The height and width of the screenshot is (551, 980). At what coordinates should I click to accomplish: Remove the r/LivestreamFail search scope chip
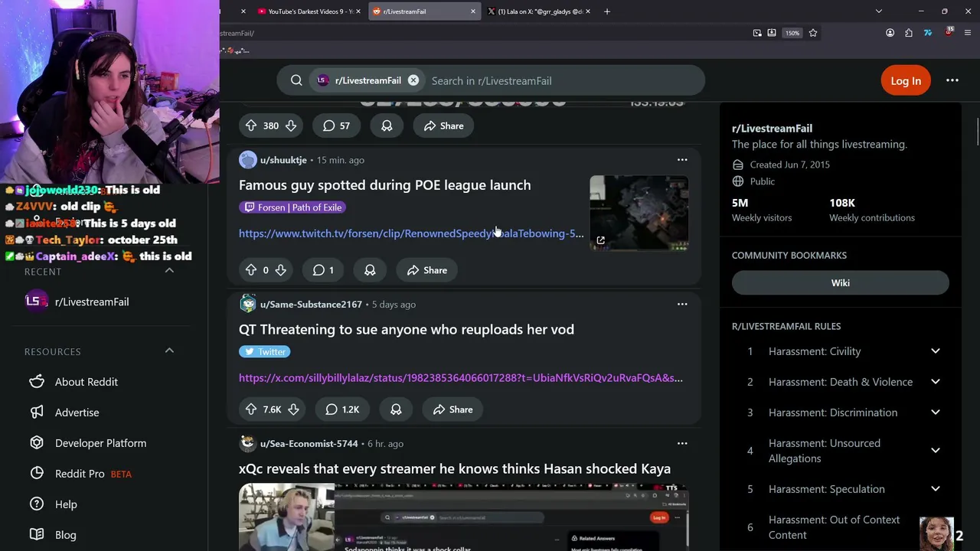click(x=413, y=80)
